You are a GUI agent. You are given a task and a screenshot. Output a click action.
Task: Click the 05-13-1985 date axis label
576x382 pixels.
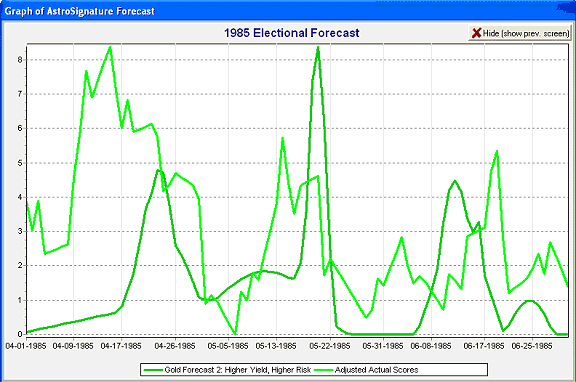(276, 346)
